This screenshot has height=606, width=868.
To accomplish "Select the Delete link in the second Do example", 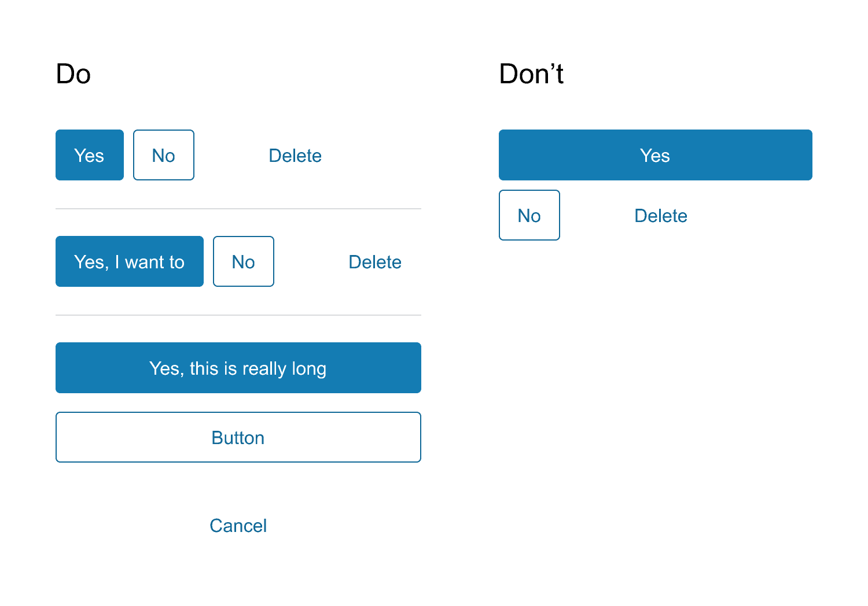I will pos(375,261).
